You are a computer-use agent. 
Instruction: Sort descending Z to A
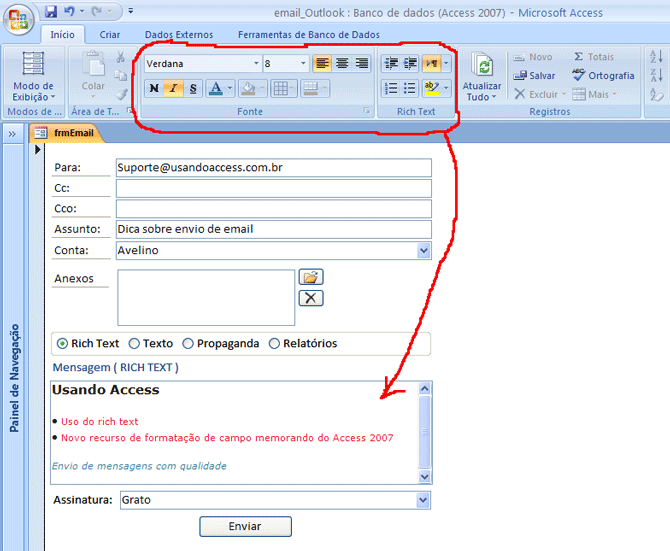coord(656,76)
